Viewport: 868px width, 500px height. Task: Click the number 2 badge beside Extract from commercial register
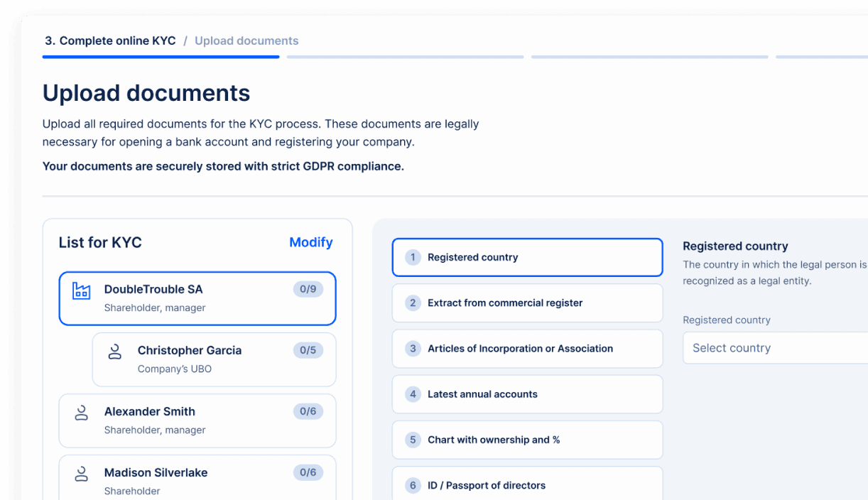413,303
